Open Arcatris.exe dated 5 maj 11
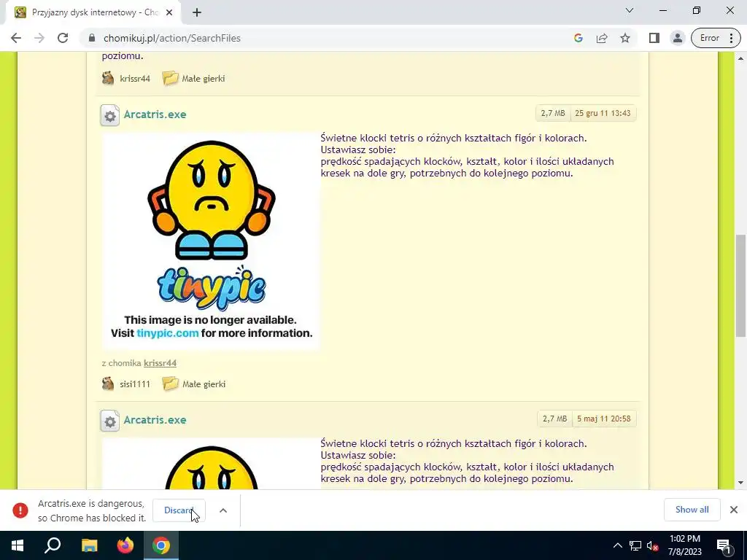The image size is (747, 560). (x=155, y=420)
